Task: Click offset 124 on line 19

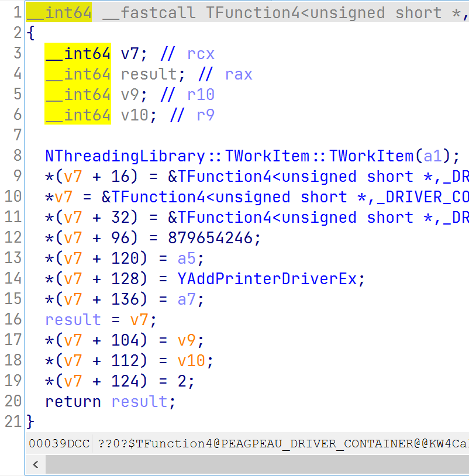Action: point(125,381)
